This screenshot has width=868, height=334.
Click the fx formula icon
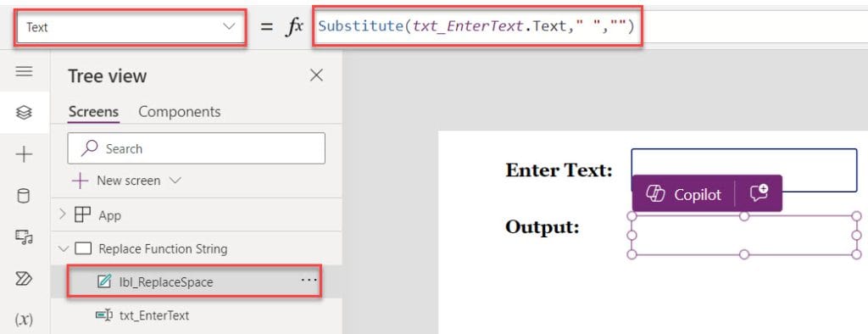click(294, 26)
